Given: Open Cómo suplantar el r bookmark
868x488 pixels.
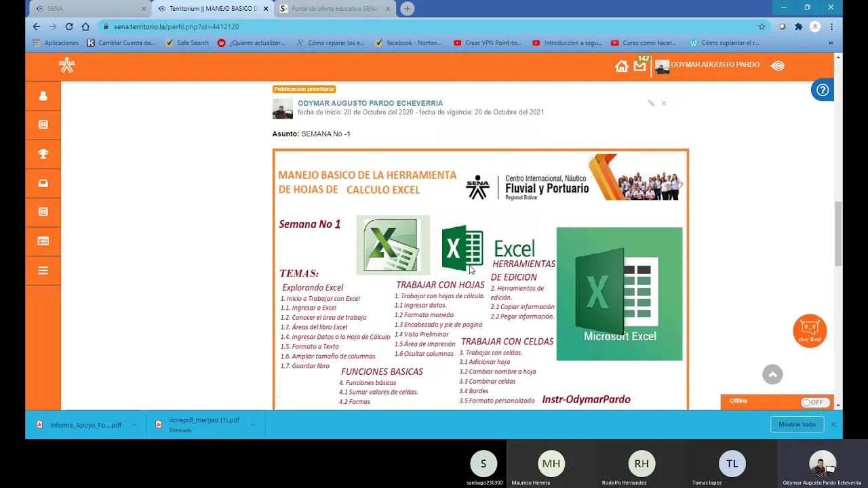Looking at the screenshot, I should pos(724,43).
